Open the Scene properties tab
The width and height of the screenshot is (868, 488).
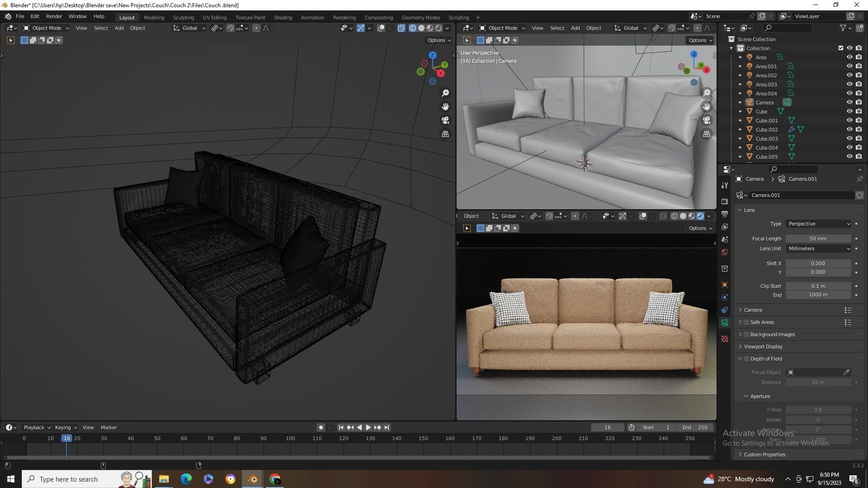coord(725,239)
